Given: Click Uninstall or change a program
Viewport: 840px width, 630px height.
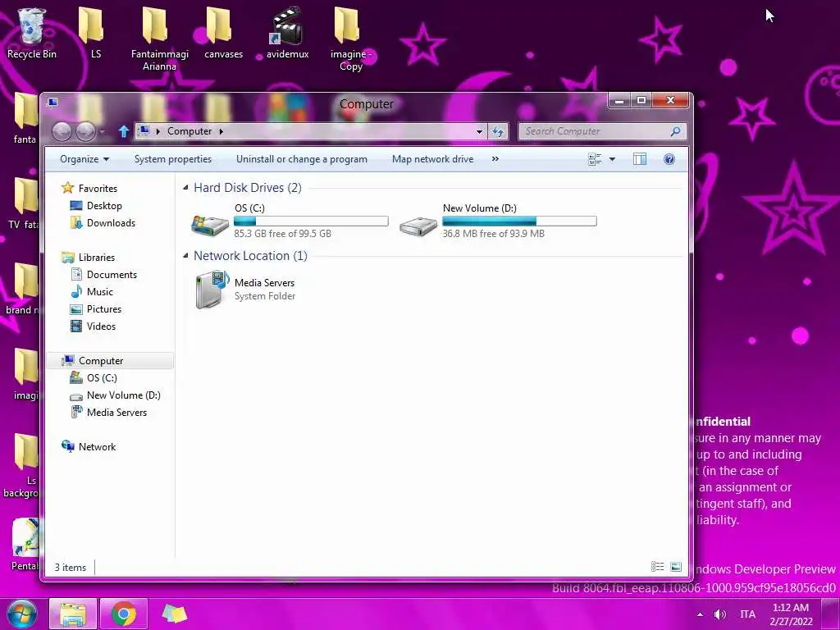Looking at the screenshot, I should [x=302, y=159].
